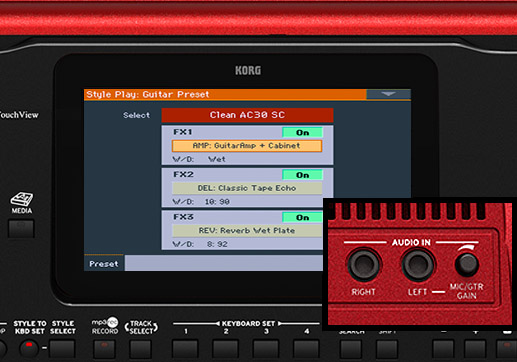517x362 pixels.
Task: Open the Clean AC30 SC preset selector
Action: pyautogui.click(x=247, y=115)
